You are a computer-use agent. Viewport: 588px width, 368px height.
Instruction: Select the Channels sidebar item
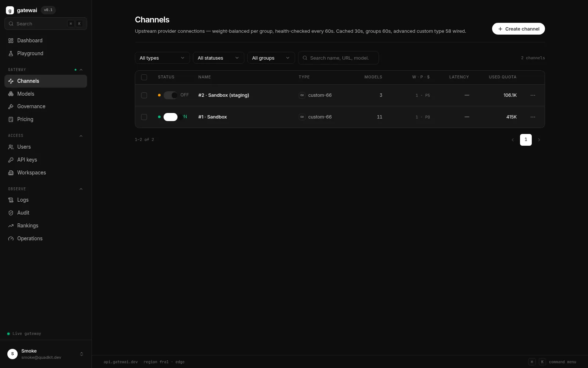46,81
